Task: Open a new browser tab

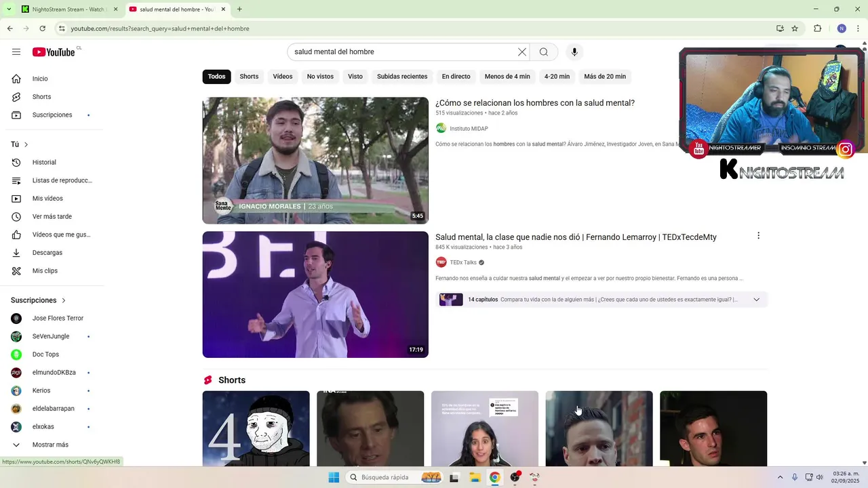Action: click(239, 9)
